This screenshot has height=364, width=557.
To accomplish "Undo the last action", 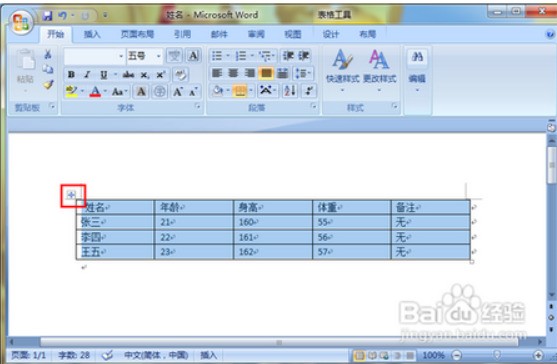I will coord(63,16).
